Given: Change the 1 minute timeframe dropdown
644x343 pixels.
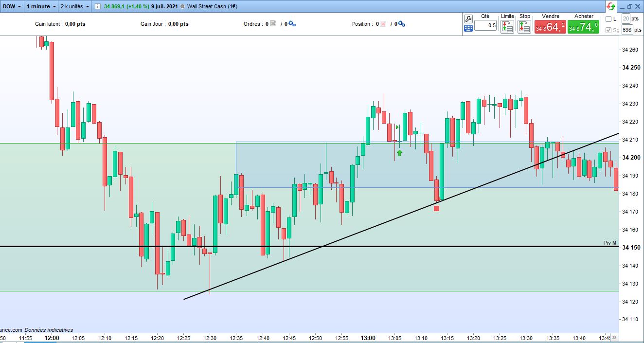Looking at the screenshot, I should coord(40,6).
